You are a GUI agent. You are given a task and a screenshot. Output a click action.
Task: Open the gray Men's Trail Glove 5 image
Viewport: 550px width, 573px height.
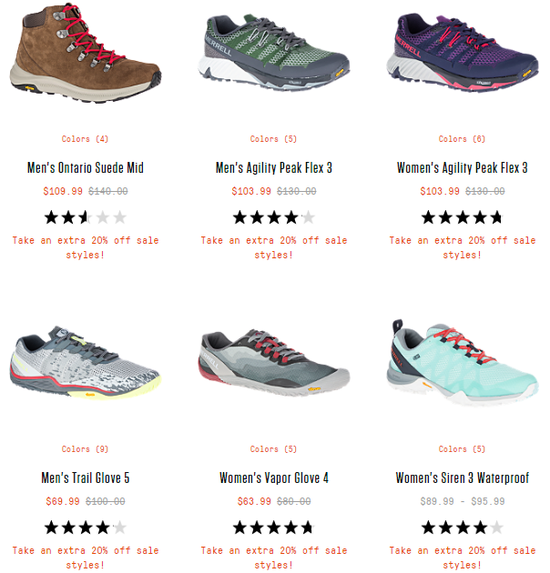(x=85, y=363)
